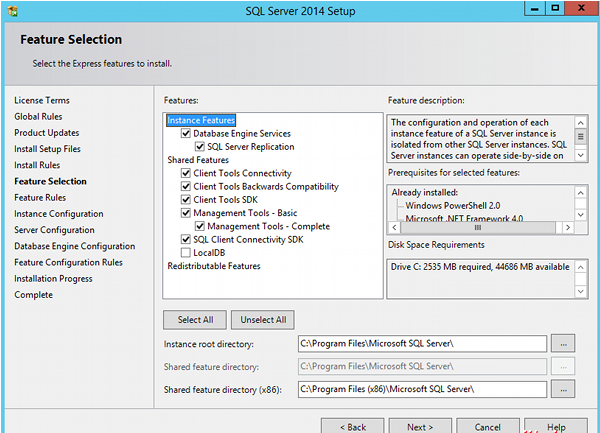Click feature description scroll up arrow
The height and width of the screenshot is (433, 600).
pyautogui.click(x=580, y=123)
